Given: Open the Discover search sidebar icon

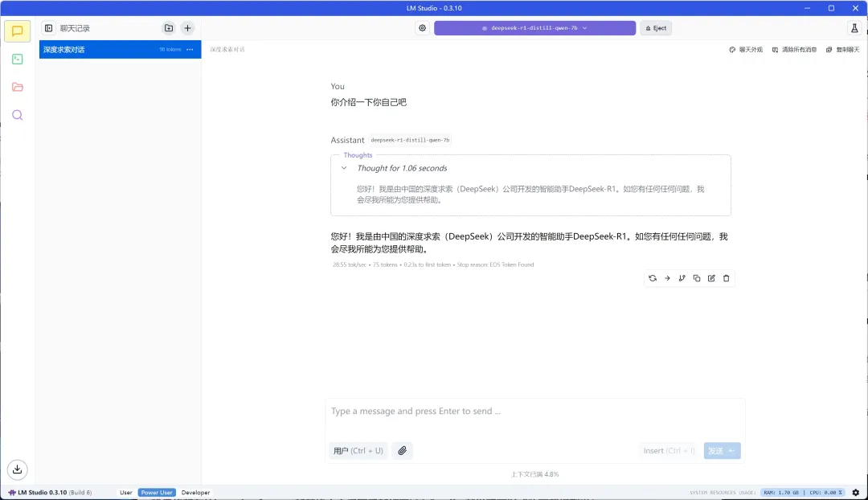Looking at the screenshot, I should [17, 115].
